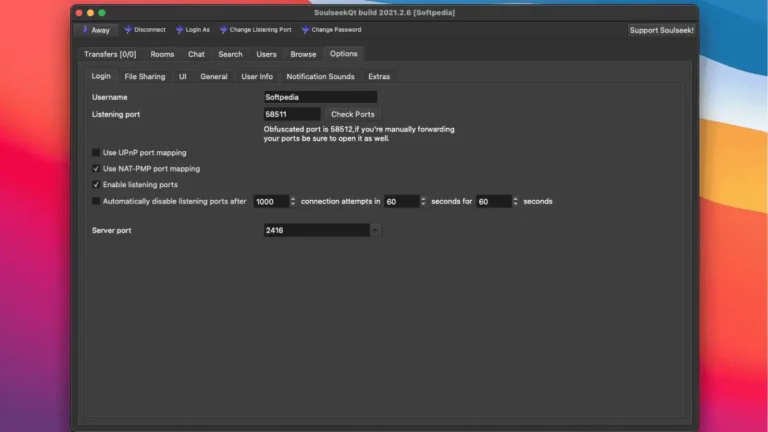The image size is (768, 432).
Task: Select the Options tab
Action: [x=343, y=54]
